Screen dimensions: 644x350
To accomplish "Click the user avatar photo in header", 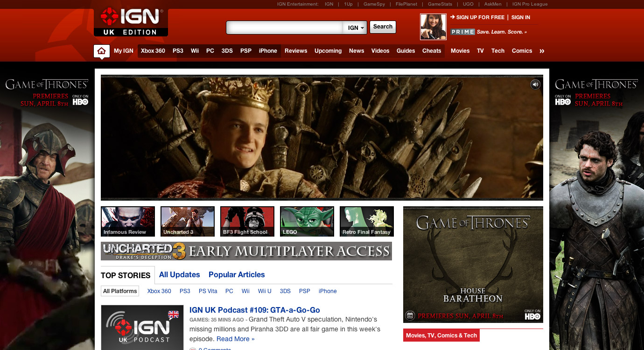I will pos(434,27).
